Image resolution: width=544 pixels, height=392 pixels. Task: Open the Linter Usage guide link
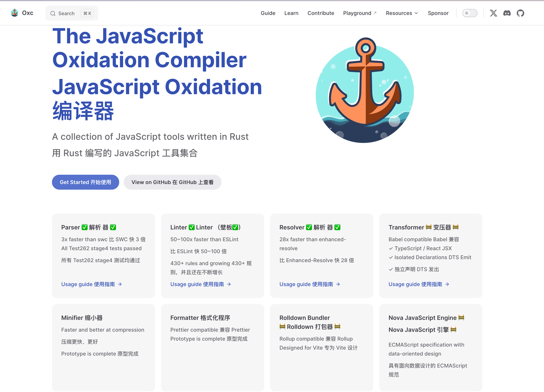[197, 284]
